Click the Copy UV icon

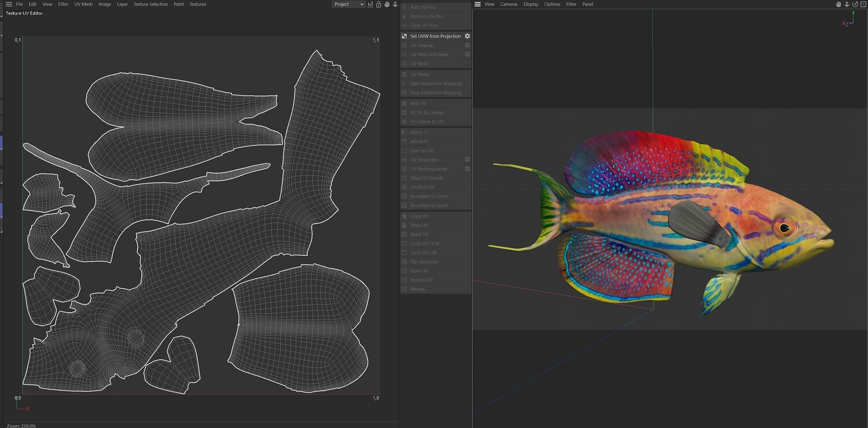pyautogui.click(x=404, y=216)
